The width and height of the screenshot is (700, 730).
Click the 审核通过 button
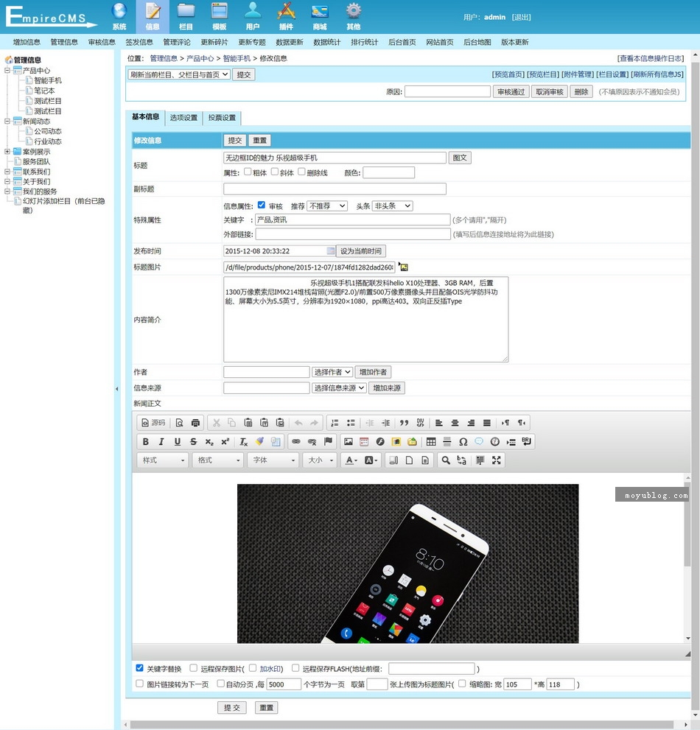(x=511, y=92)
